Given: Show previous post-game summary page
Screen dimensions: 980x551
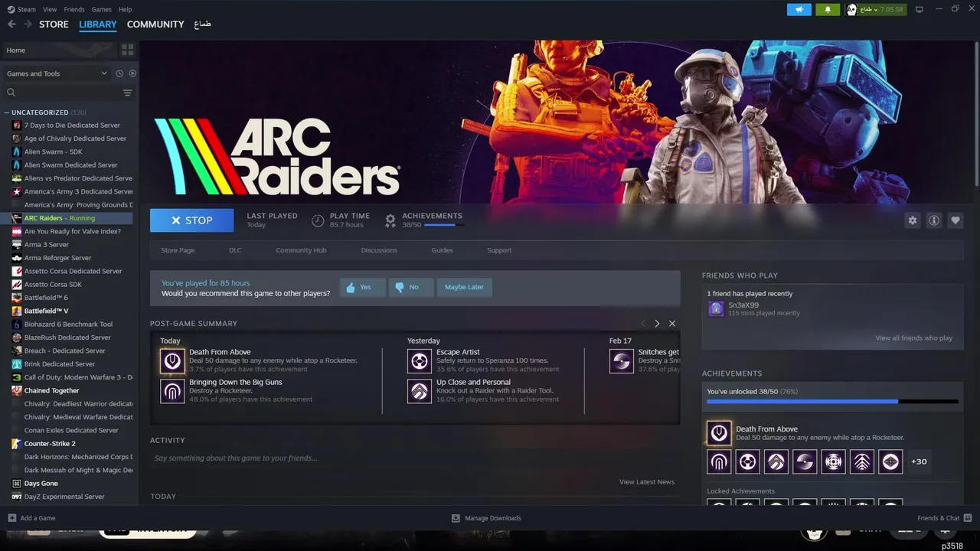Looking at the screenshot, I should click(643, 324).
